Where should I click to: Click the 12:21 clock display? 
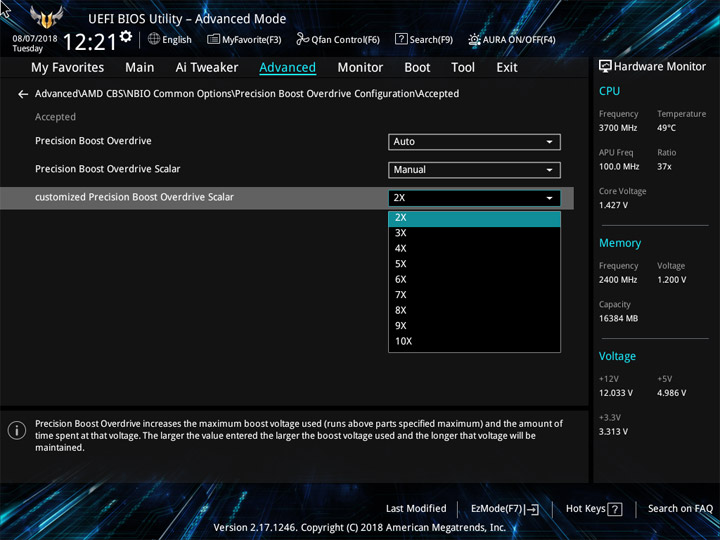click(90, 42)
